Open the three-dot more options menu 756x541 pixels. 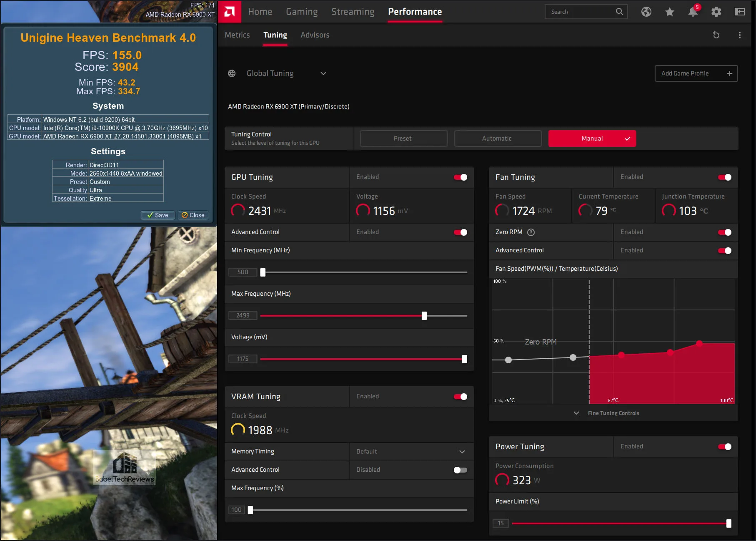pos(739,35)
